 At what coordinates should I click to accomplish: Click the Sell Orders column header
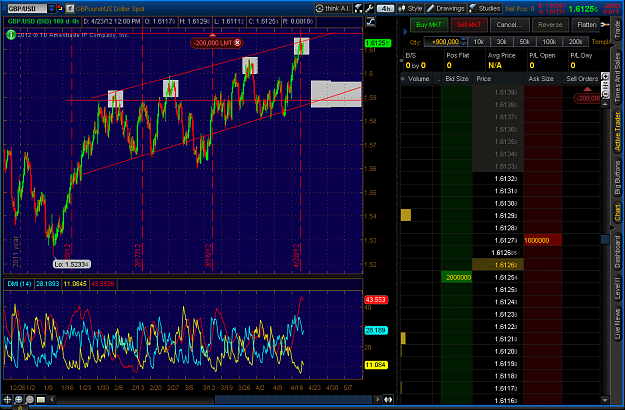pos(582,79)
